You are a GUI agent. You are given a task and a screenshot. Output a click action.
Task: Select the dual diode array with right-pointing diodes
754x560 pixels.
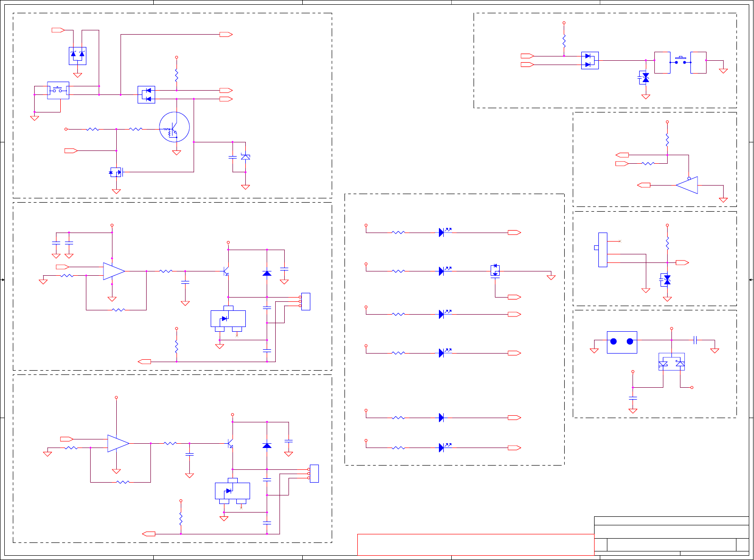point(590,60)
